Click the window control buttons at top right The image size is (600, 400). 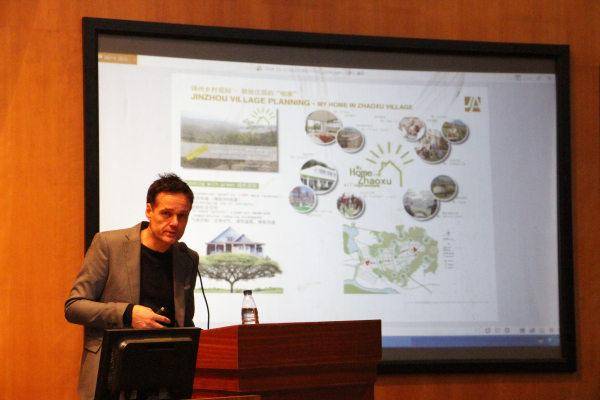click(536, 76)
